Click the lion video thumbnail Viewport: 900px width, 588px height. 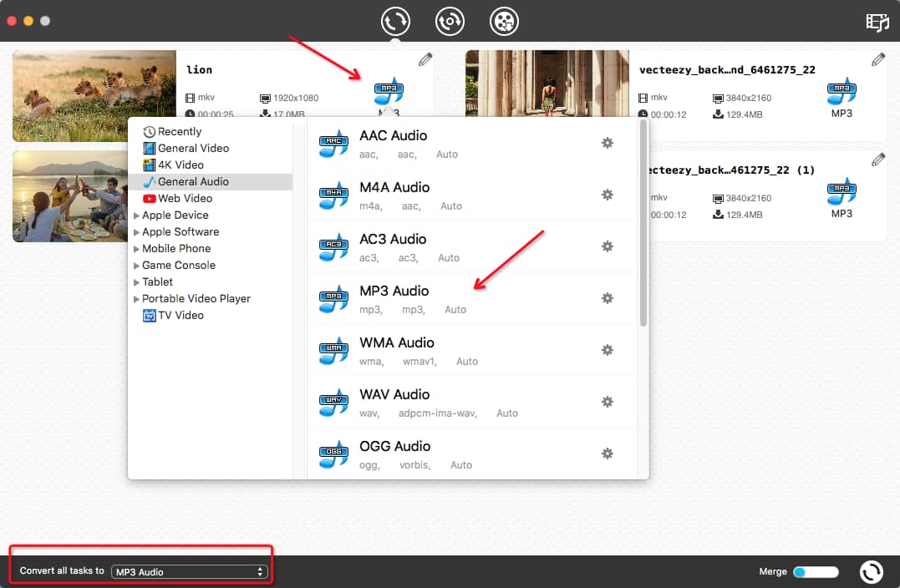(94, 95)
